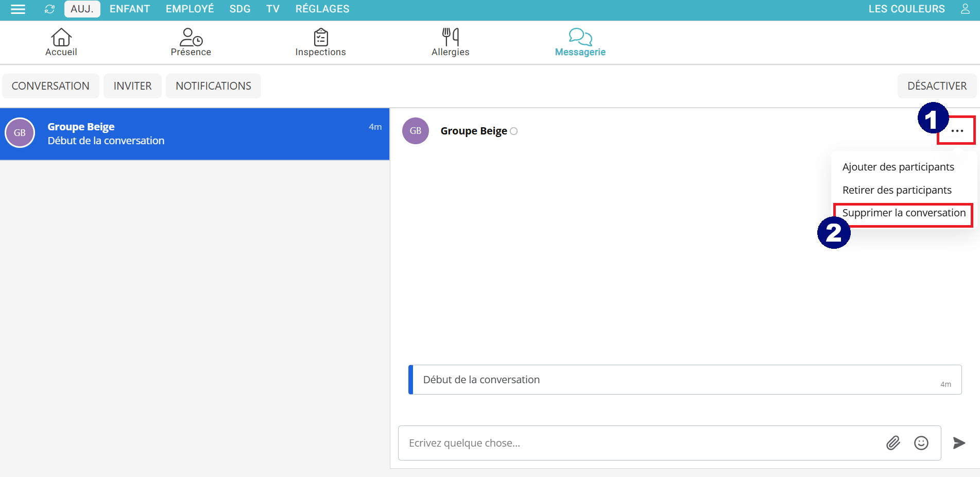This screenshot has width=980, height=477.
Task: Open the user profile icon
Action: pyautogui.click(x=965, y=9)
